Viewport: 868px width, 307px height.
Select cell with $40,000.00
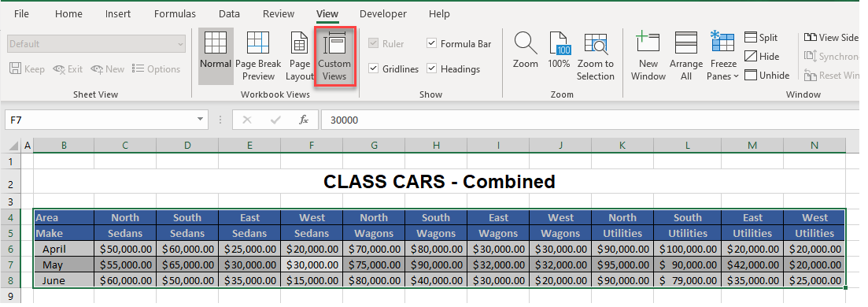(436, 280)
